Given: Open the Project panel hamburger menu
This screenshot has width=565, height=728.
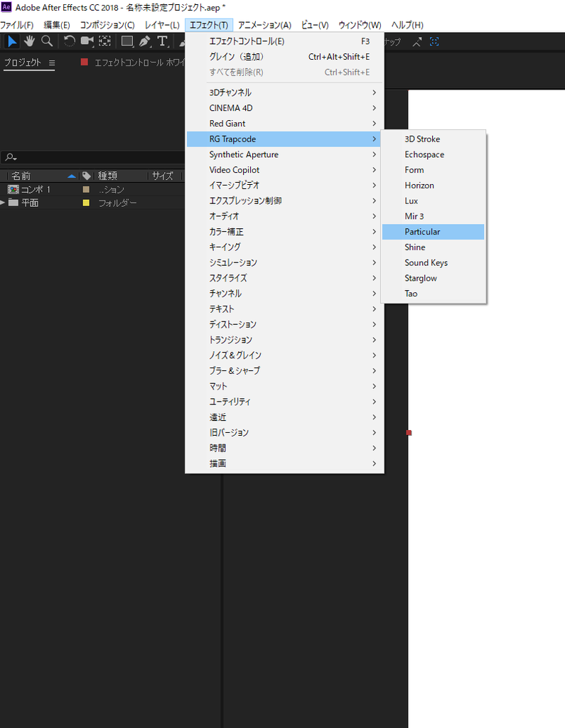Looking at the screenshot, I should point(52,63).
